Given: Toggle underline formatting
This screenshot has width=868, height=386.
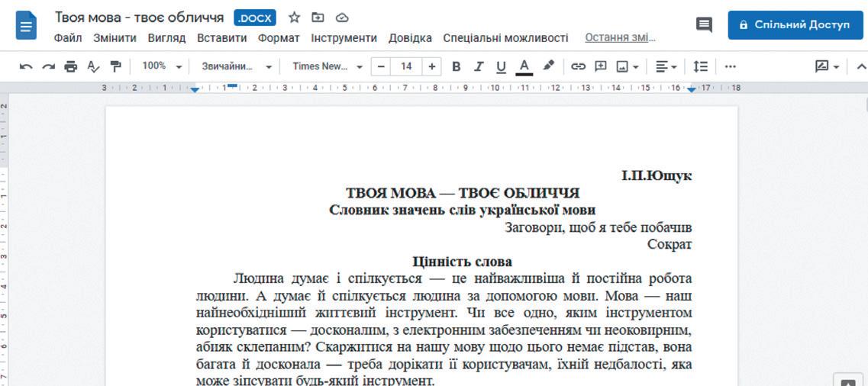Looking at the screenshot, I should click(501, 67).
